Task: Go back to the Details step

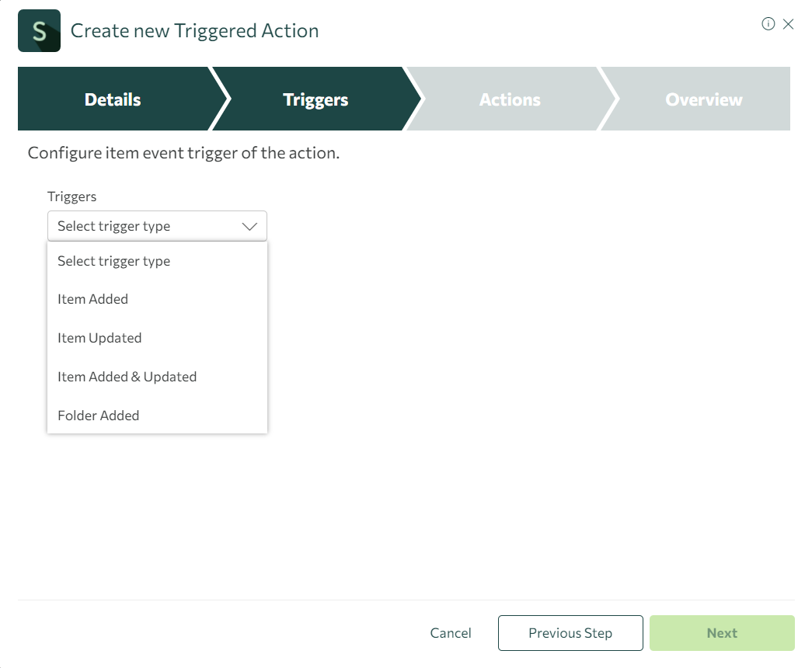Action: pyautogui.click(x=113, y=99)
